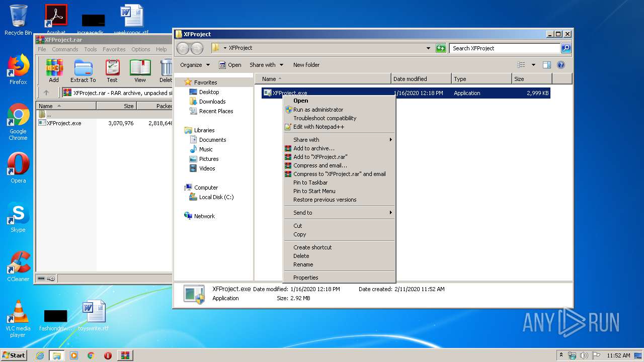The height and width of the screenshot is (362, 644).
Task: Open WinRAR Commands menu
Action: click(x=65, y=49)
